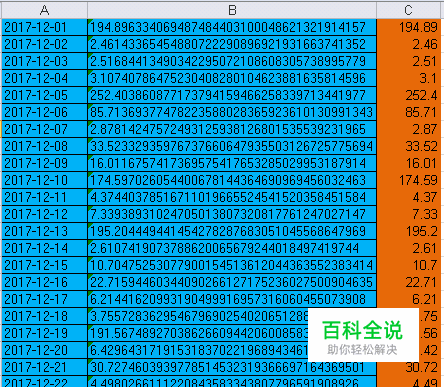Select column B header
The width and height of the screenshot is (444, 387).
[x=232, y=10]
